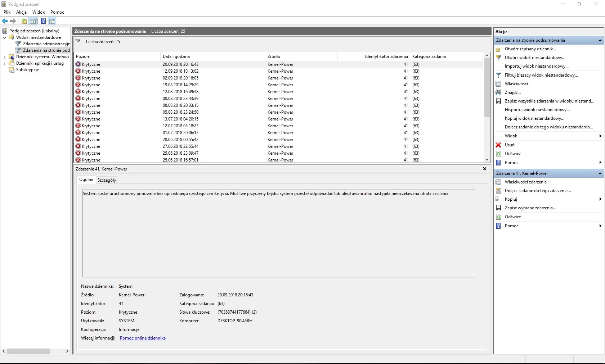Toggle the console tree pane toolbar icon
This screenshot has height=364, width=605.
(33, 21)
